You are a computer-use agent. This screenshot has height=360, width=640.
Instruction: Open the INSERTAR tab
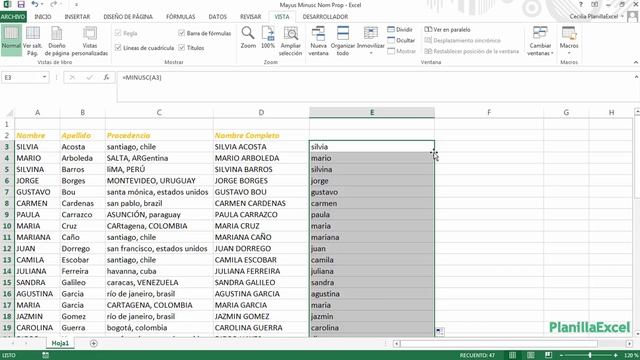click(x=77, y=17)
